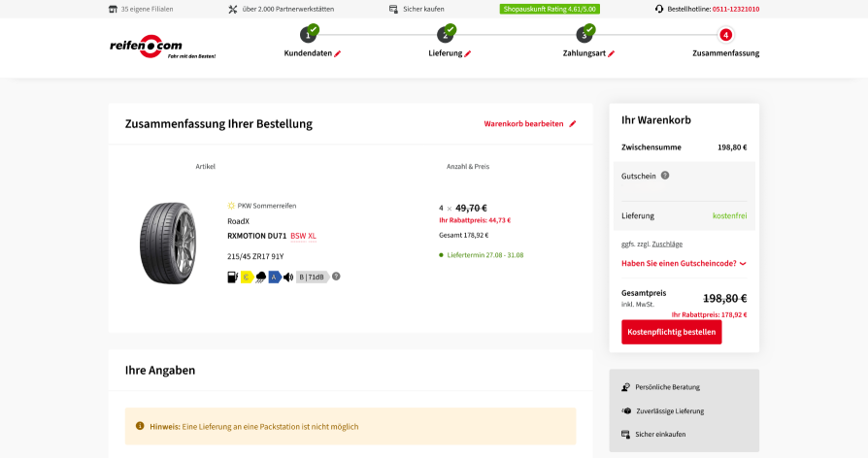Click Ihr Rabattpreis: 44,73 € text

(x=475, y=220)
